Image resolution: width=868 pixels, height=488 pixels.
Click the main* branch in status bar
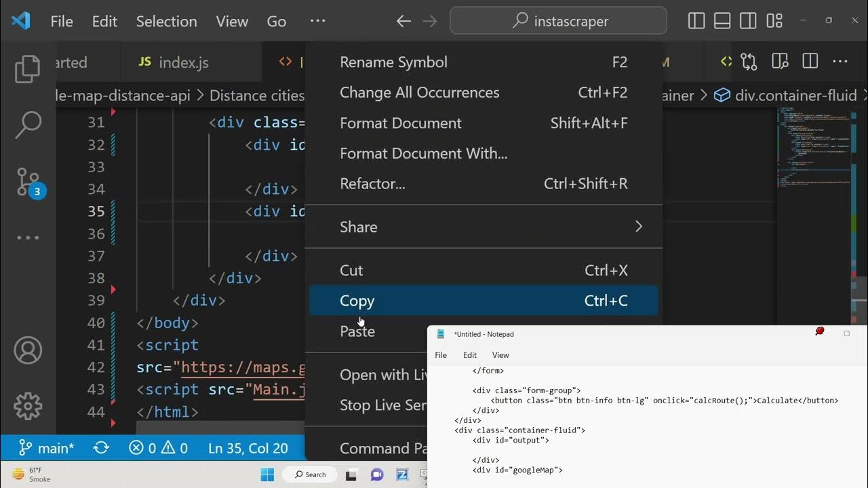(x=47, y=448)
